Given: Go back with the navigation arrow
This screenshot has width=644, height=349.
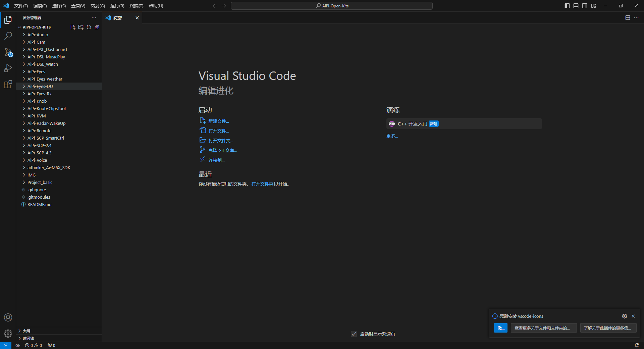Looking at the screenshot, I should (215, 6).
